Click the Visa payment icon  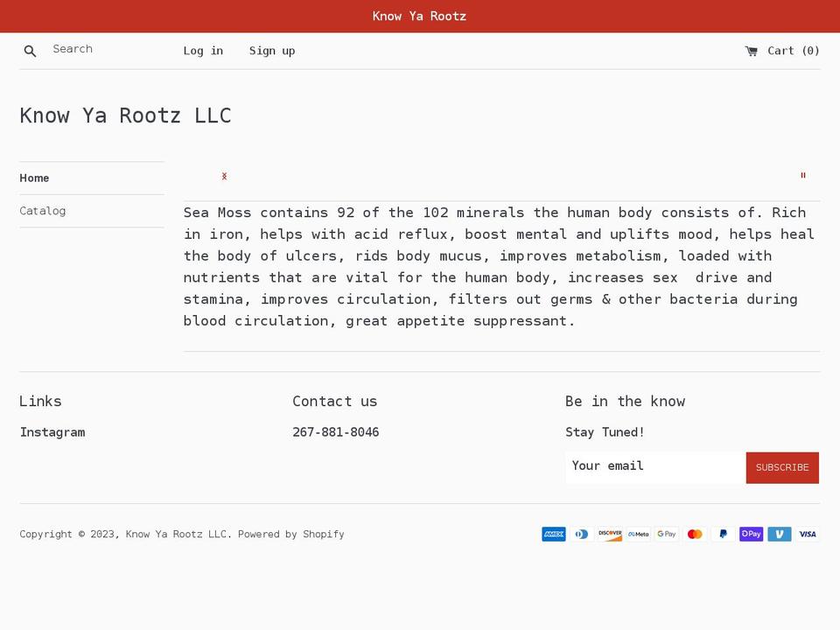click(x=807, y=534)
